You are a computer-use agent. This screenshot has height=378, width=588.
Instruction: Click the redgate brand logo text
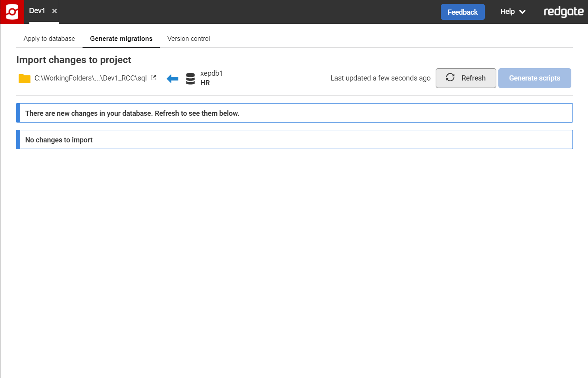tap(563, 12)
